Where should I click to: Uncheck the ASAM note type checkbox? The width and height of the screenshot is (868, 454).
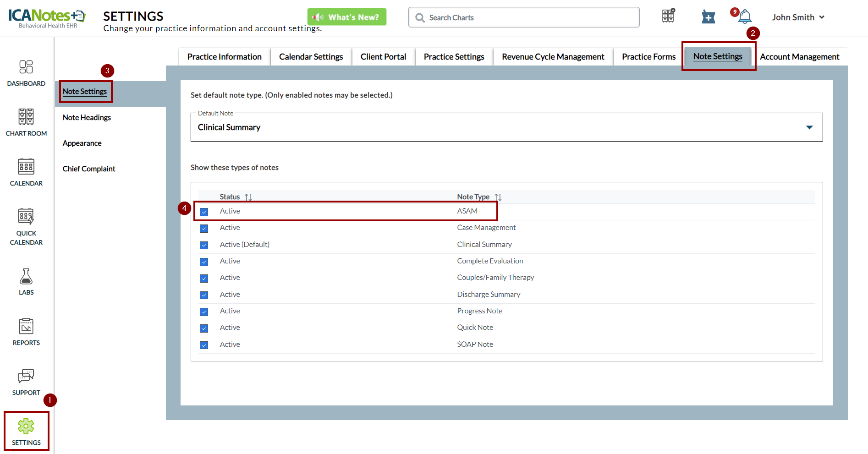click(204, 212)
